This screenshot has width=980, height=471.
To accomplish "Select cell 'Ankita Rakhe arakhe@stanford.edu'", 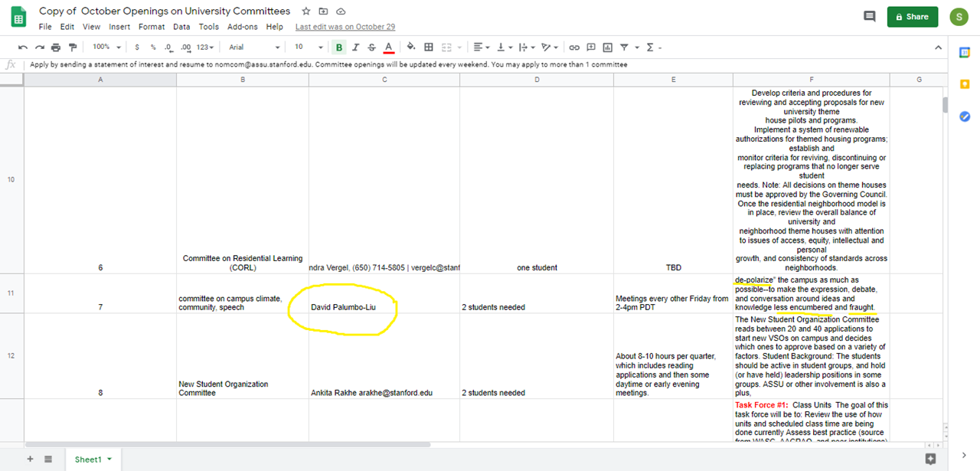I will click(384, 356).
